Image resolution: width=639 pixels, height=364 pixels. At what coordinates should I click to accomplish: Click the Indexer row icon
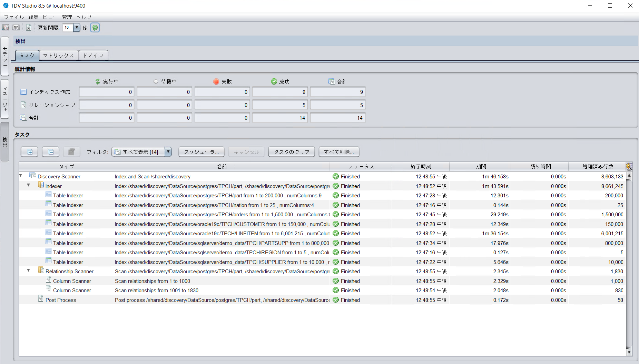[x=41, y=185]
